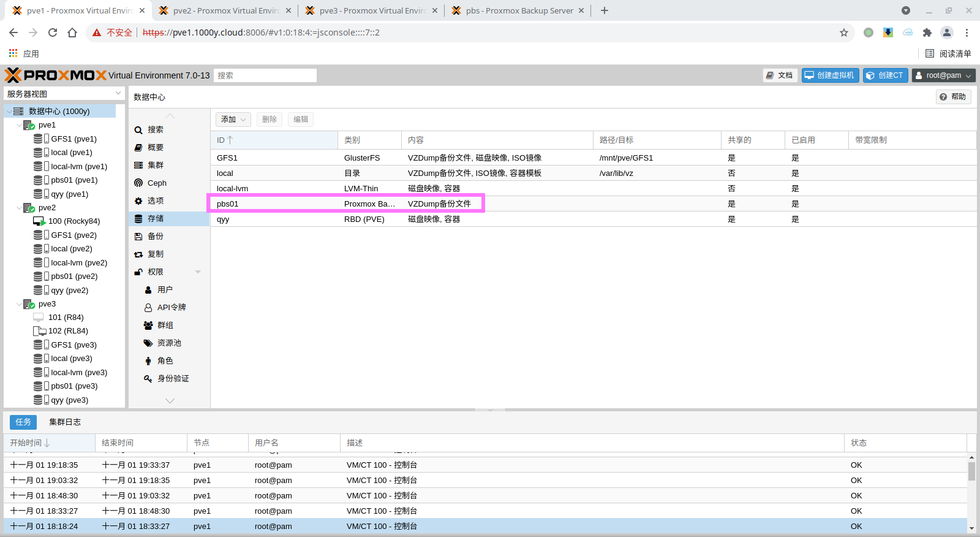Collapse the pve3 node tree

click(19, 304)
